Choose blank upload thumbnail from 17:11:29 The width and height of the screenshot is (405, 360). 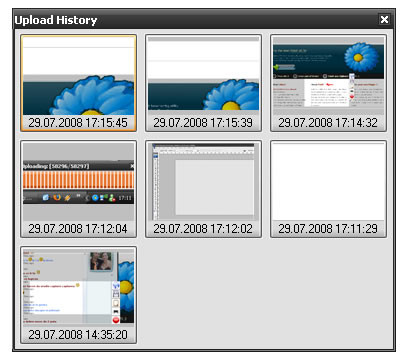click(x=328, y=189)
